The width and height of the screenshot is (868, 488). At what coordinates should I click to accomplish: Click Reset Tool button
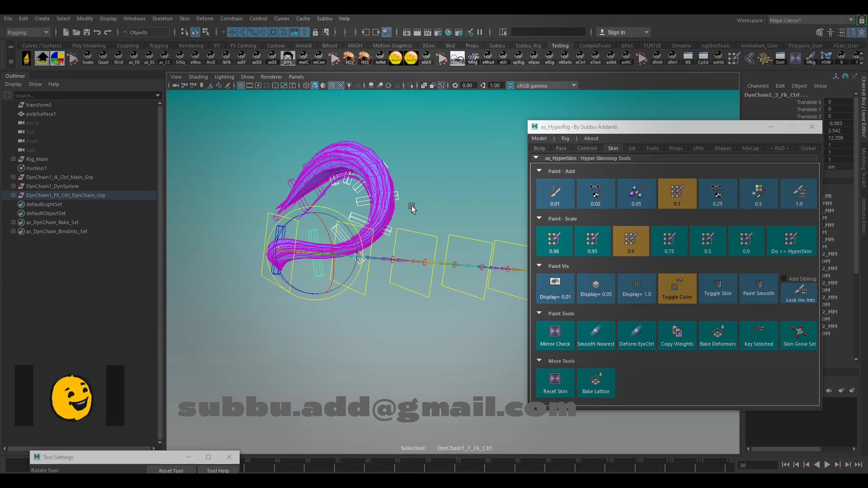click(171, 470)
